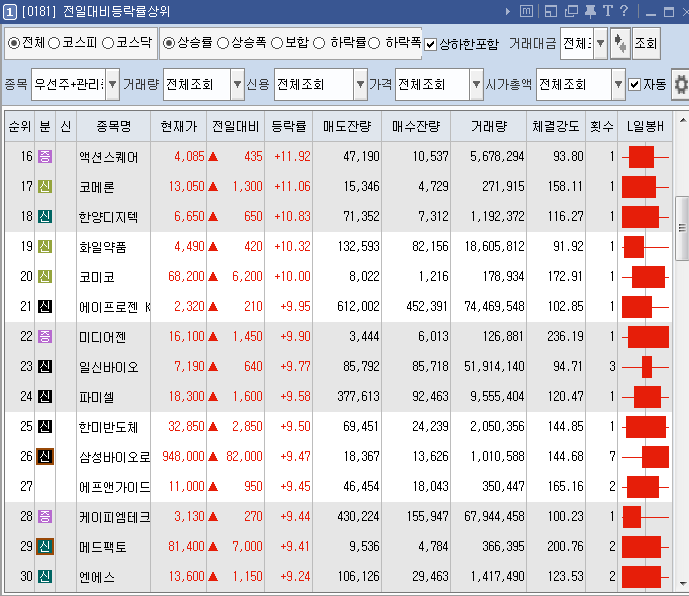Screen dimensions: 689x596
Task: Select the 상승률 radio button
Action: tap(169, 43)
